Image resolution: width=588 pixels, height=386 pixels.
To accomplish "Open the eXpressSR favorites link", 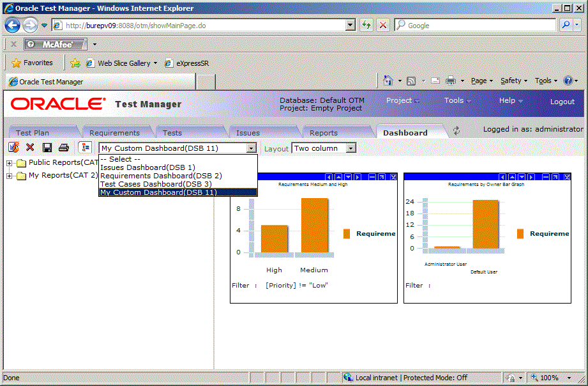I will click(x=187, y=63).
